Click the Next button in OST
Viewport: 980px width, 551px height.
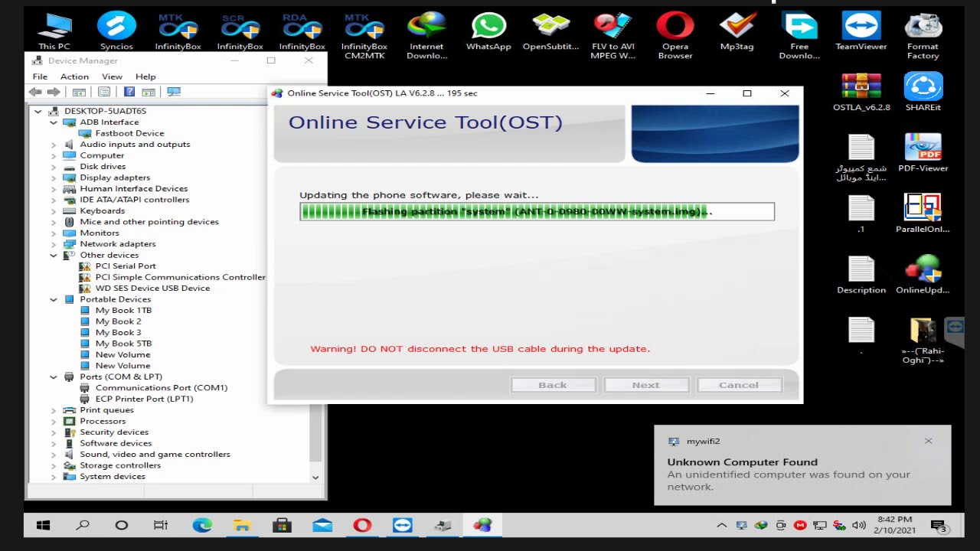tap(645, 385)
